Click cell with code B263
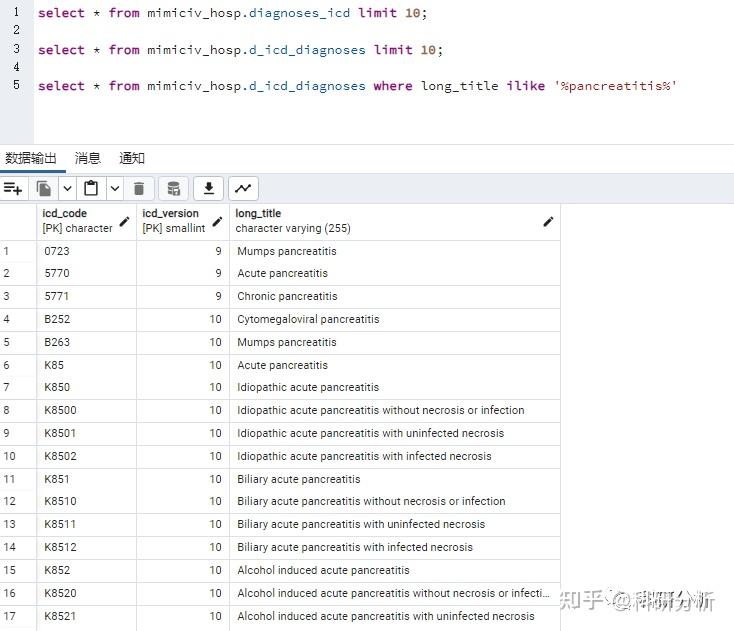 click(86, 343)
